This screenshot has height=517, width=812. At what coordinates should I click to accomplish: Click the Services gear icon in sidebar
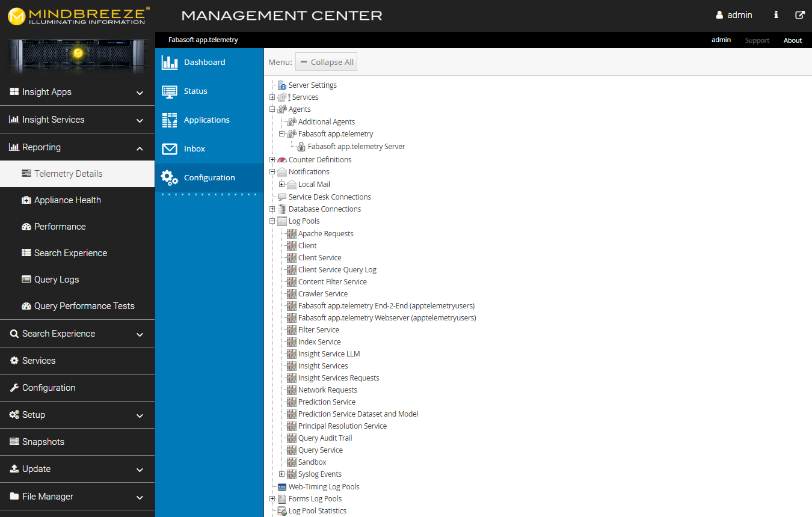(14, 361)
